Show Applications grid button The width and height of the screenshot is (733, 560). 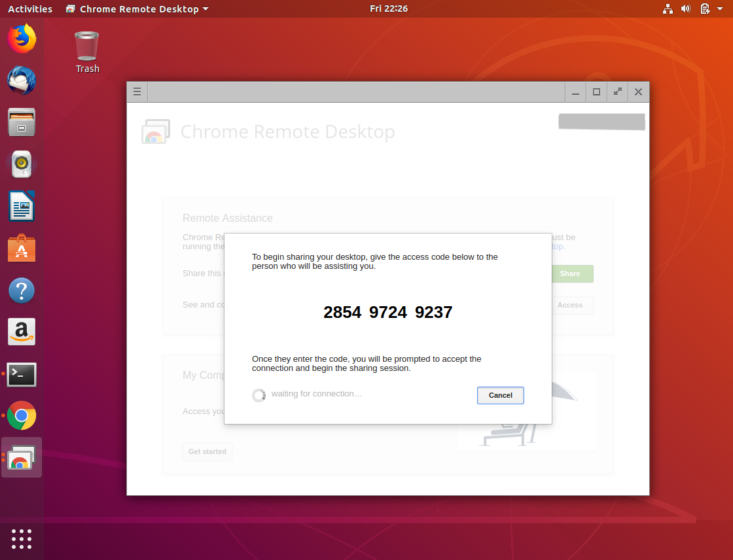(22, 539)
